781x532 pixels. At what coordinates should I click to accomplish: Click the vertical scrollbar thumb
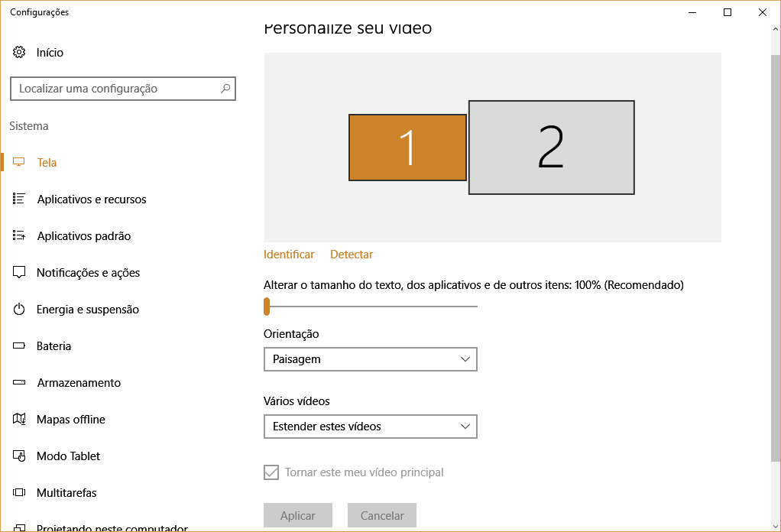[776, 258]
